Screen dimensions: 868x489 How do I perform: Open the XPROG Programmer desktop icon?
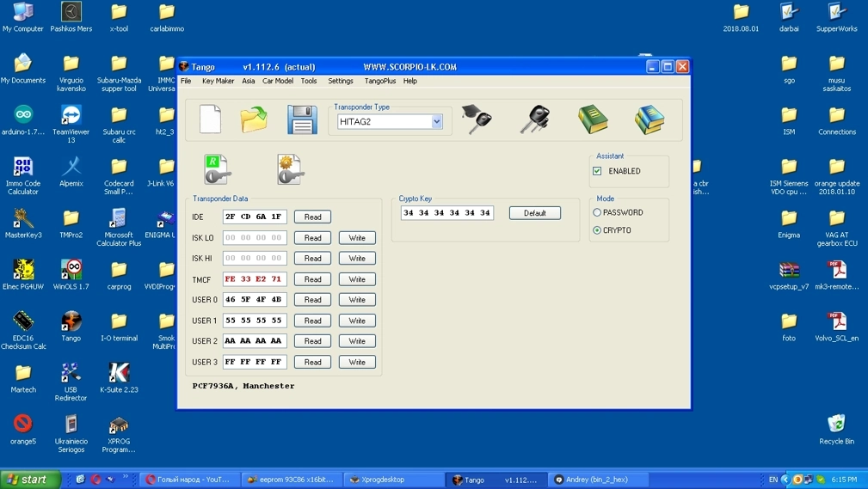point(119,434)
